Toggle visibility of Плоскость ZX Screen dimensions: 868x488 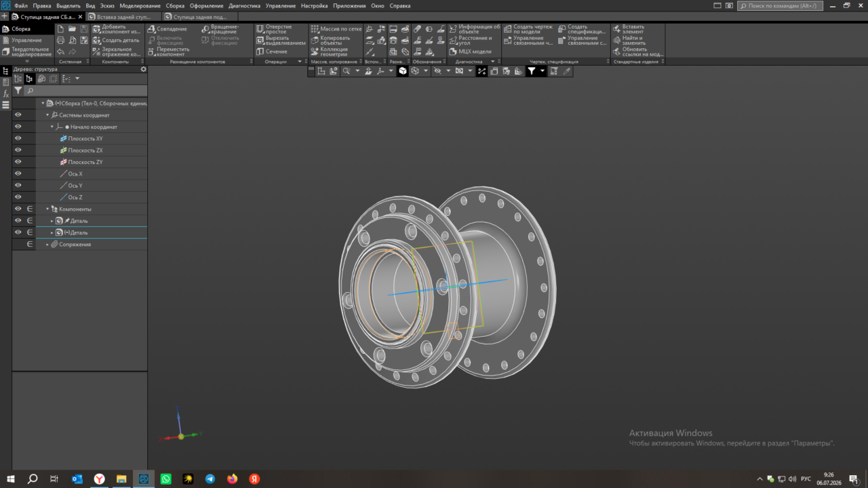[x=18, y=150]
